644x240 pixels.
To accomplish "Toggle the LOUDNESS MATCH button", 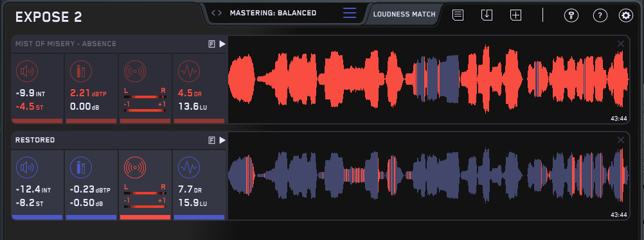I will [x=404, y=14].
